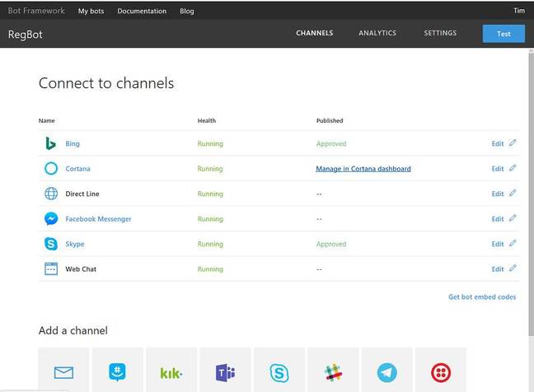The width and height of the screenshot is (534, 392).
Task: Open the Channels tab
Action: pos(314,33)
